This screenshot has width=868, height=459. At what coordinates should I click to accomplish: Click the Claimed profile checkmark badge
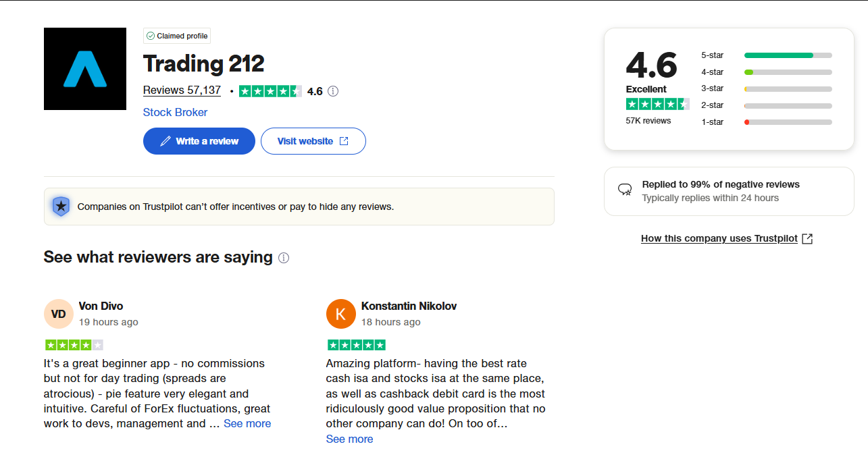coord(177,36)
